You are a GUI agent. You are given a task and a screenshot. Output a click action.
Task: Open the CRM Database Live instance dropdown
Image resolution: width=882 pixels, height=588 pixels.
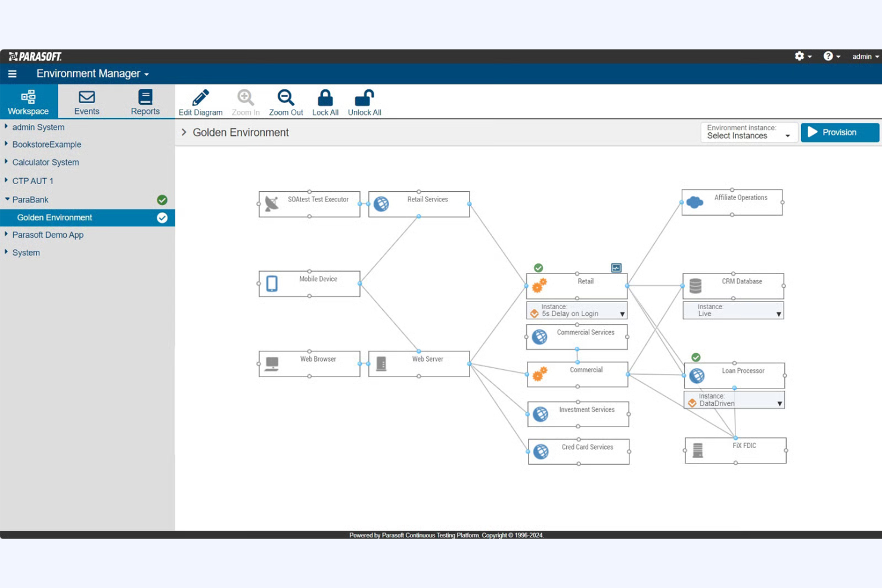point(733,310)
